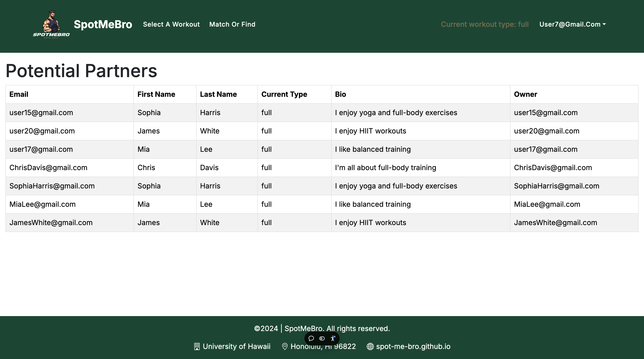Viewport: 644px width, 359px height.
Task: Click the eye preview icon in floating toolbar
Action: (x=322, y=338)
